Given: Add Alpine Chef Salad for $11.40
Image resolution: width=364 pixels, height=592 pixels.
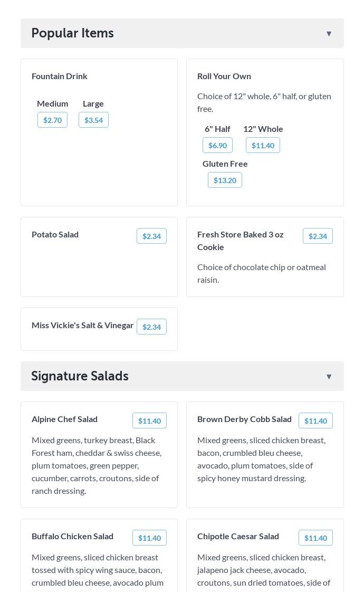Looking at the screenshot, I should click(x=149, y=421).
